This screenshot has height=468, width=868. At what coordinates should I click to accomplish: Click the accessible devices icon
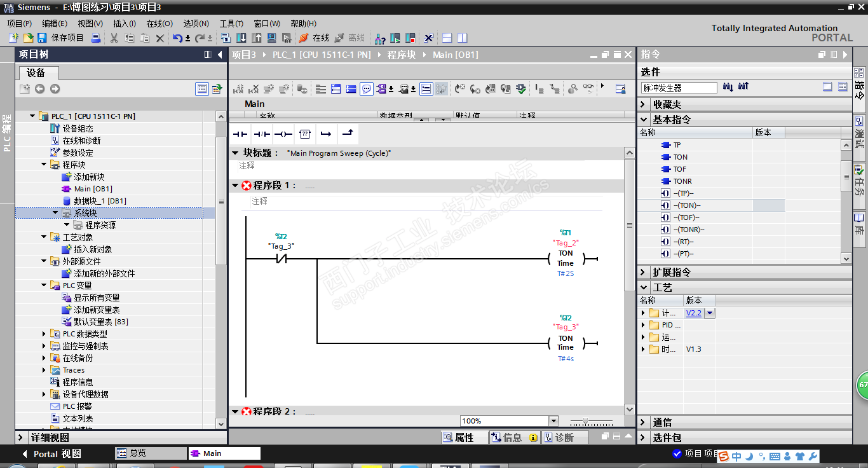(379, 38)
